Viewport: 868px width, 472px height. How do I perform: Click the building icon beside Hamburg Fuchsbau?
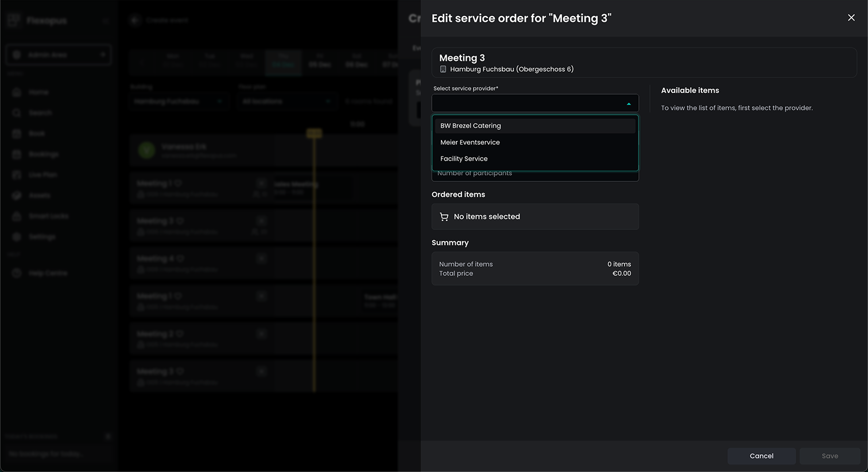[443, 69]
